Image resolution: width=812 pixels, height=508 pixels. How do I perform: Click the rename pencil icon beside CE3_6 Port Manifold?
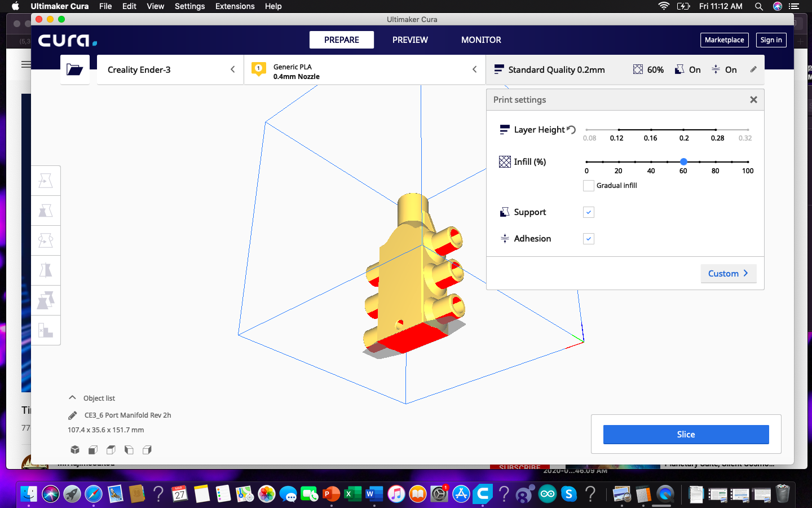point(72,415)
